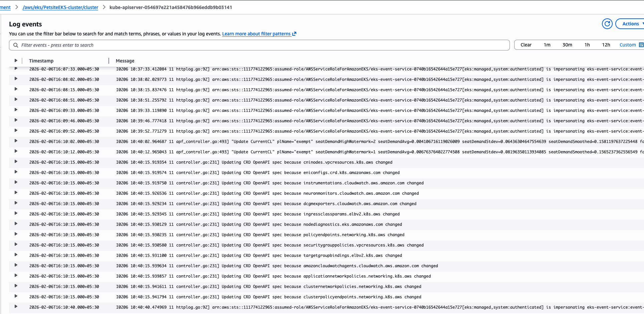Viewport: 644px width, 314px height.
Task: Expand log event at 16:08:02
Action: (x=16, y=79)
